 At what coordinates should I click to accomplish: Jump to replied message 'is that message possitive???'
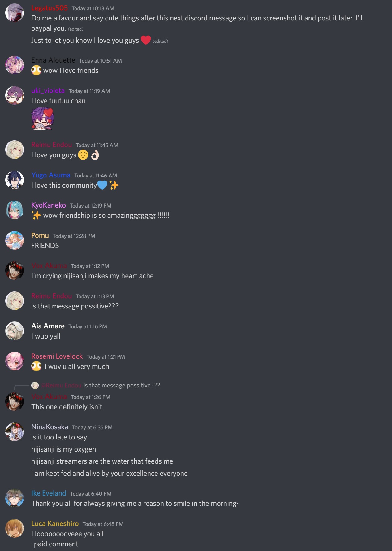[122, 385]
